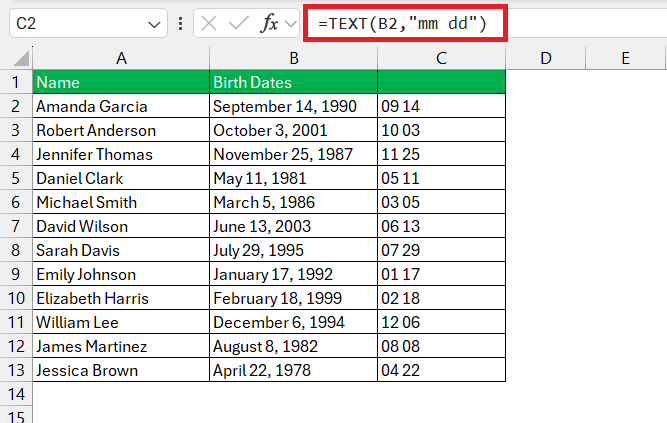Click the Birth Dates header cell
The height and width of the screenshot is (423, 667).
point(294,82)
